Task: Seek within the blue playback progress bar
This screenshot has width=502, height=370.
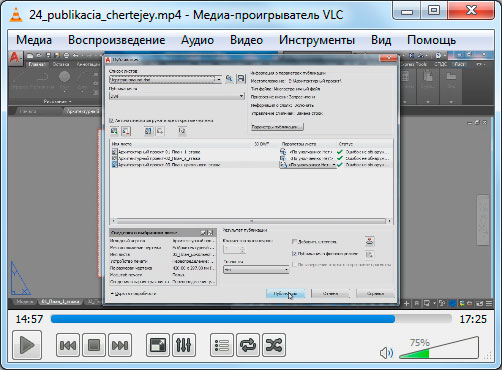Action: 251,319
